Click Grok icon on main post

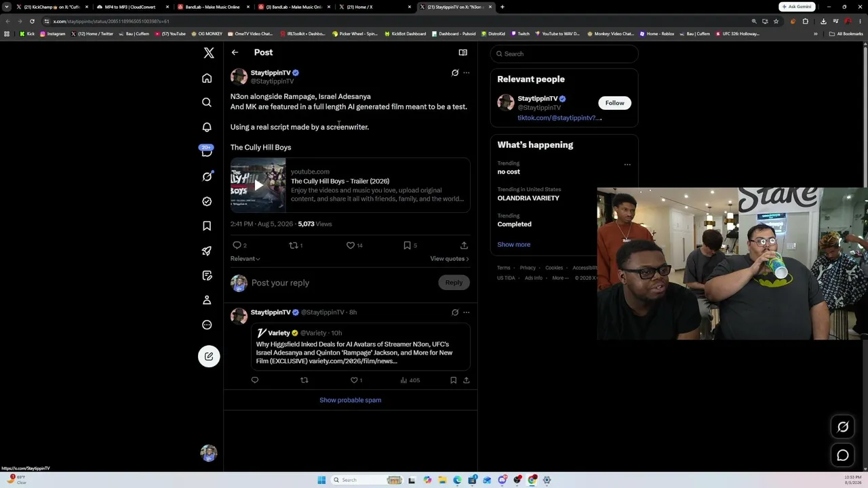(x=455, y=73)
